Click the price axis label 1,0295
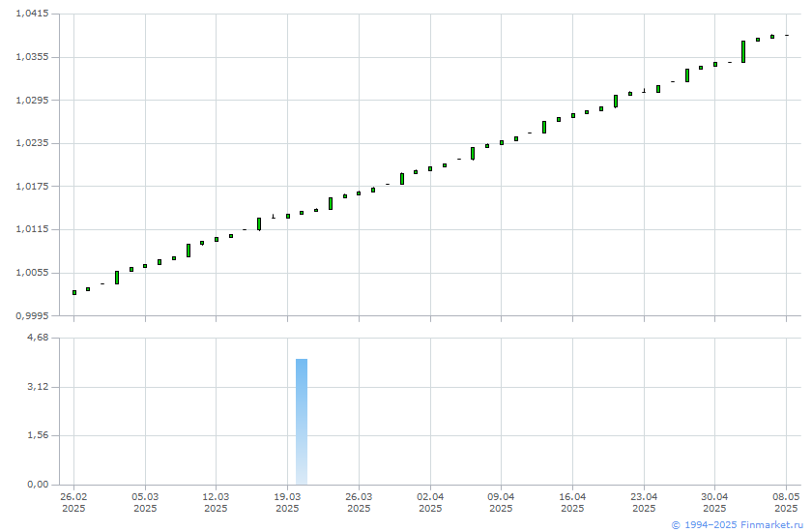 point(32,100)
